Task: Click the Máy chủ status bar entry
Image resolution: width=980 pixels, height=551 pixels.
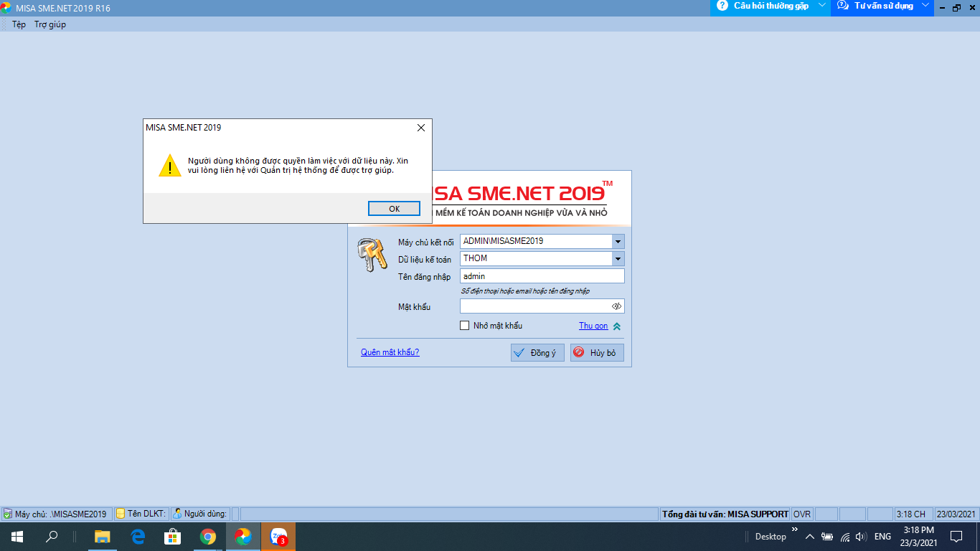Action: [57, 514]
